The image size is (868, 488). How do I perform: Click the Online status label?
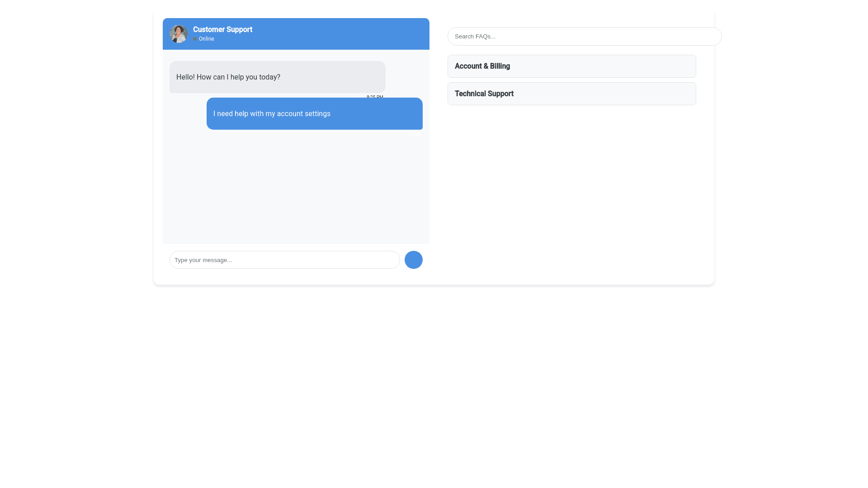tap(206, 39)
